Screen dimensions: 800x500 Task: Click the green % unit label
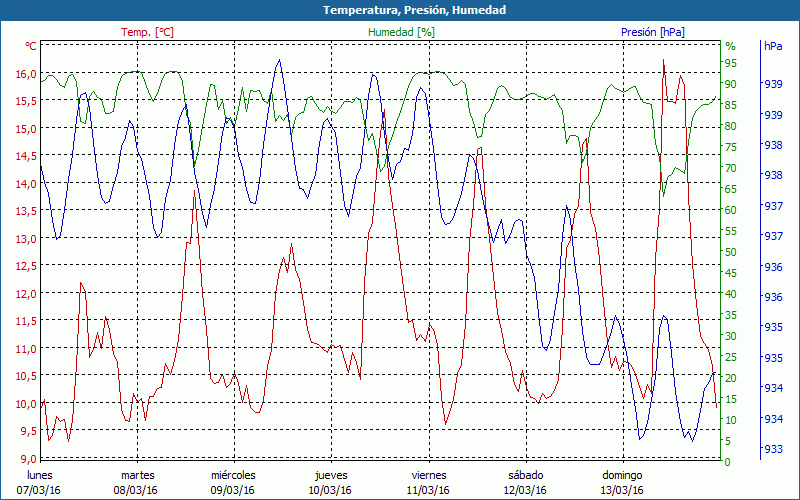730,46
